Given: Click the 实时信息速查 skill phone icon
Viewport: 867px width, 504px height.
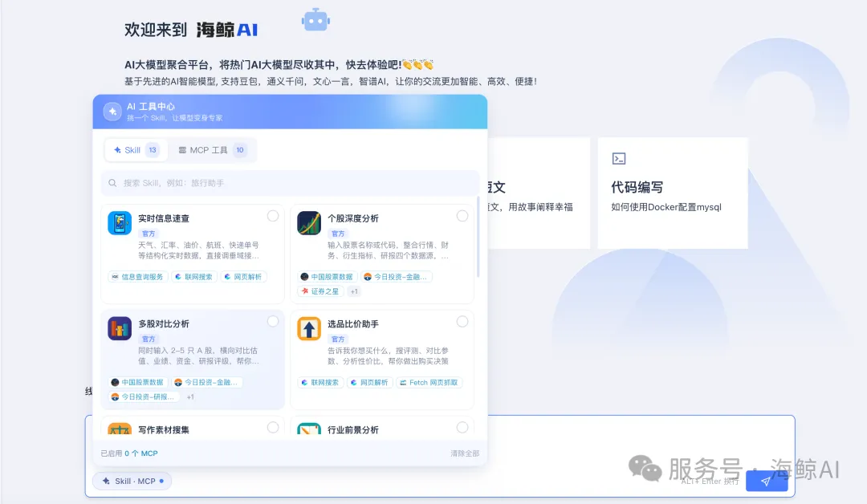Looking at the screenshot, I should tap(120, 223).
